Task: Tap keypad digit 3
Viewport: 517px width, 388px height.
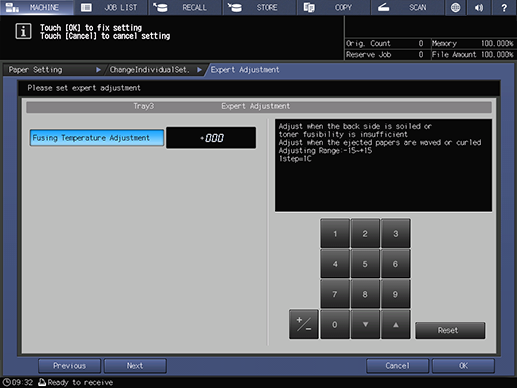Action: (395, 234)
